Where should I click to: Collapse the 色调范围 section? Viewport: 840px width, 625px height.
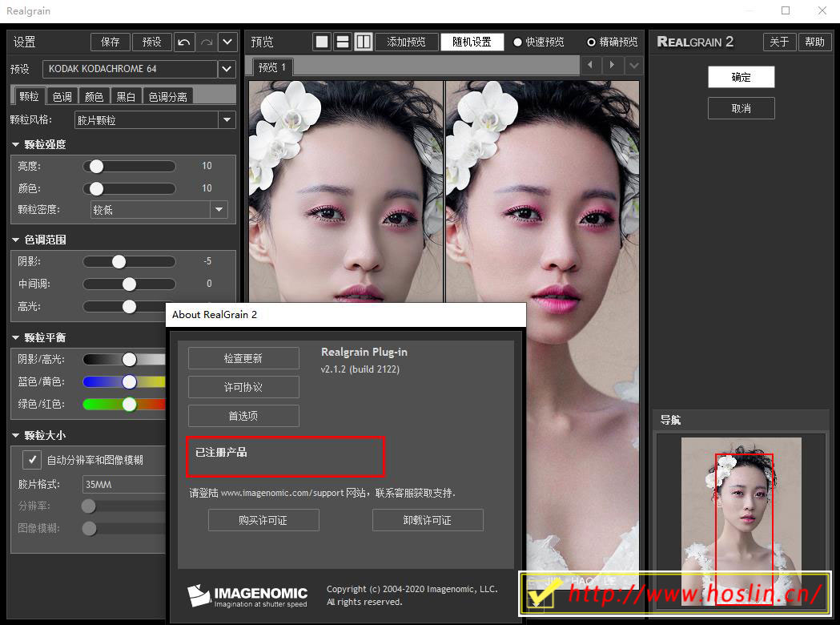(x=15, y=240)
